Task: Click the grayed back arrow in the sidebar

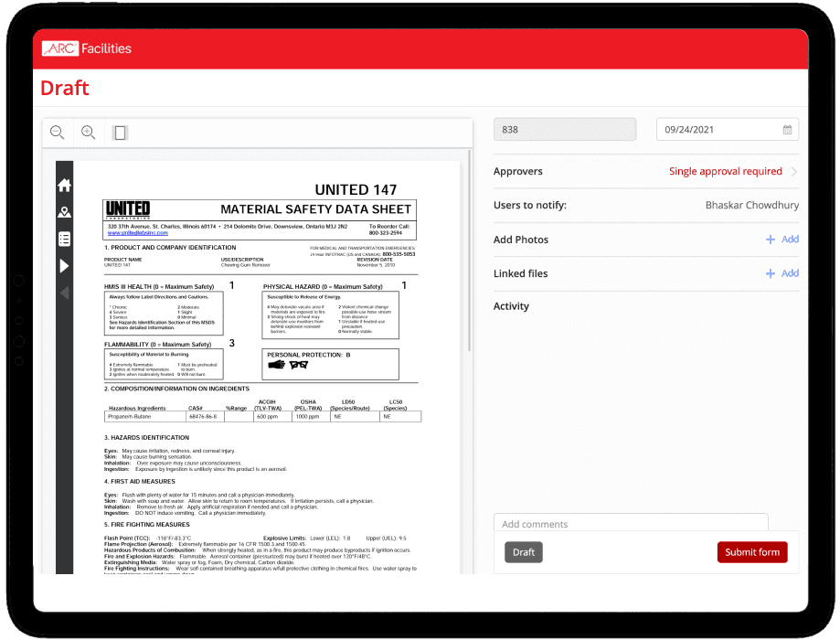Action: (63, 293)
